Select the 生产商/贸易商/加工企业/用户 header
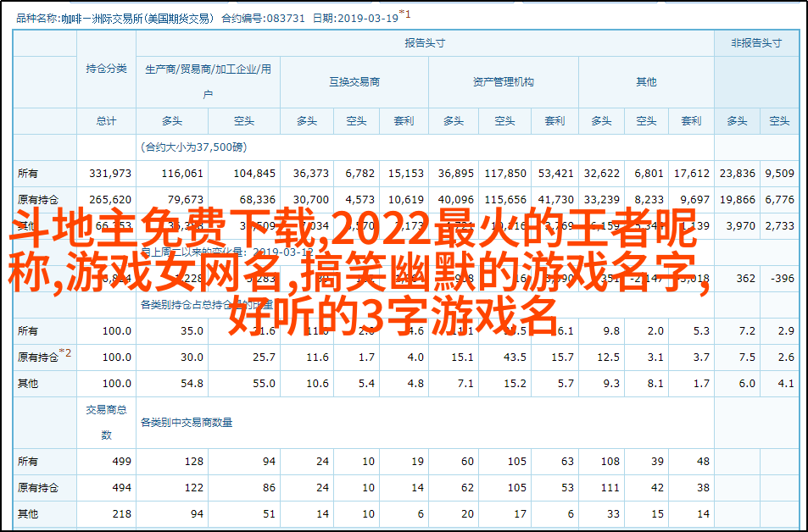The image size is (808, 532). [209, 82]
